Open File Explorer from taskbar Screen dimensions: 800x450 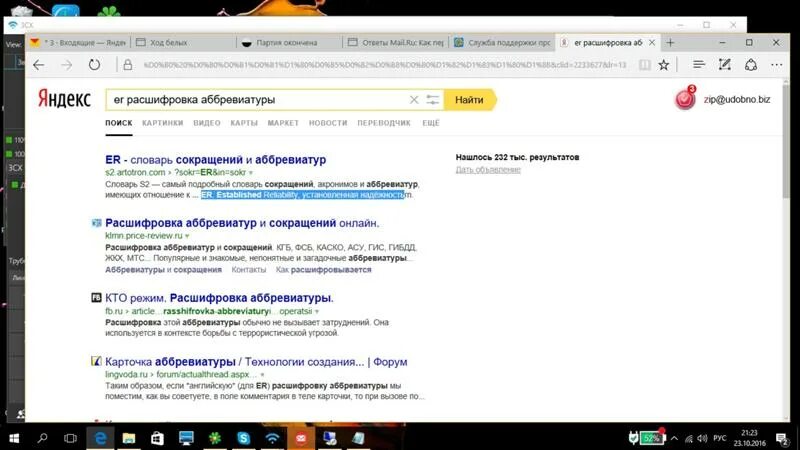pos(129,438)
